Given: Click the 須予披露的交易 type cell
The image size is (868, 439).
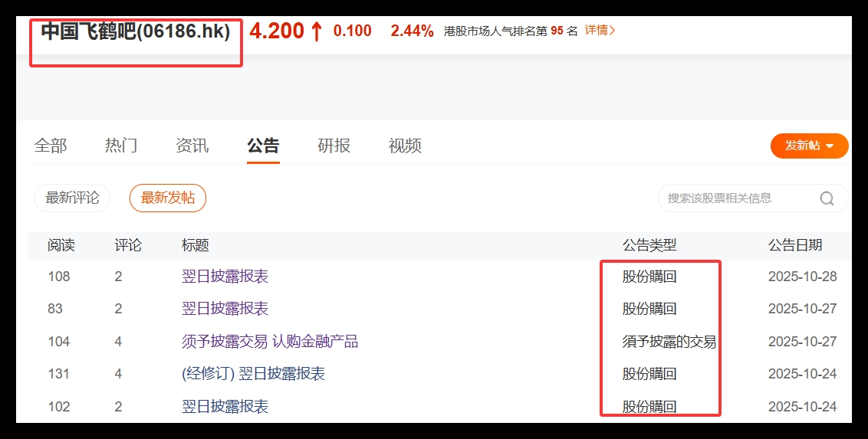Looking at the screenshot, I should [669, 341].
